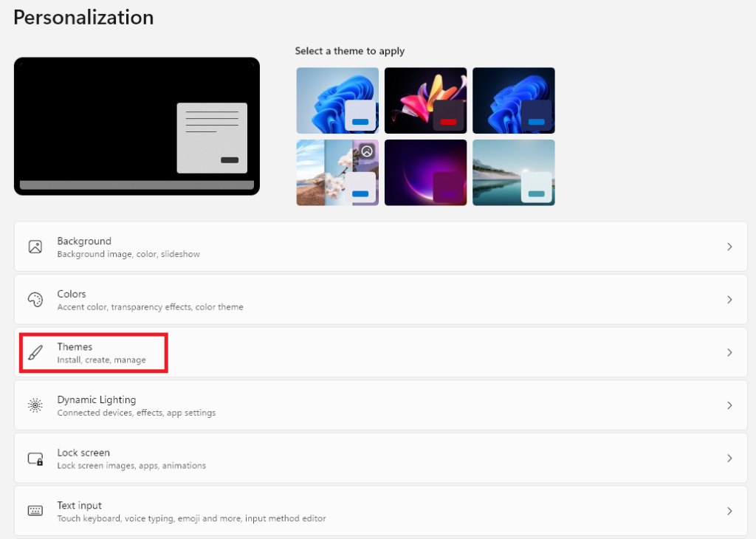Expand the Lock screen row chevron
Viewport: 756px width, 539px height.
click(729, 458)
